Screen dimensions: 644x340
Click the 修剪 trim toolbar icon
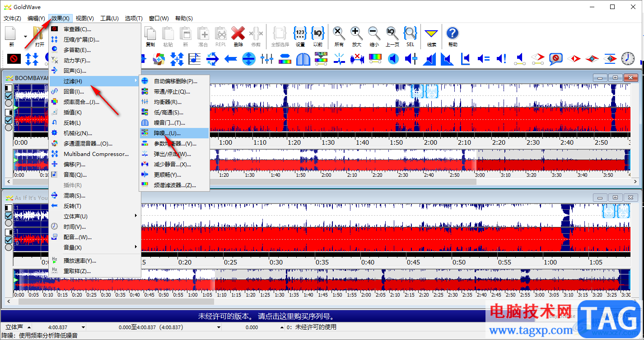tap(256, 36)
